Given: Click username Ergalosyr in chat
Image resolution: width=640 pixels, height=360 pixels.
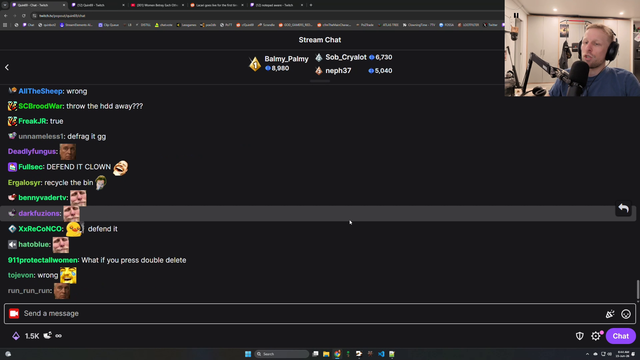Looking at the screenshot, I should tap(24, 182).
